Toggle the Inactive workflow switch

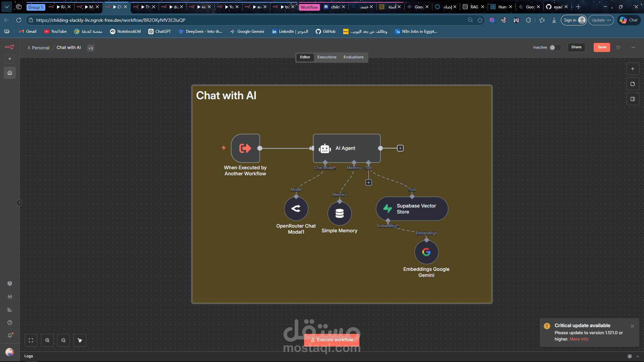(555, 48)
